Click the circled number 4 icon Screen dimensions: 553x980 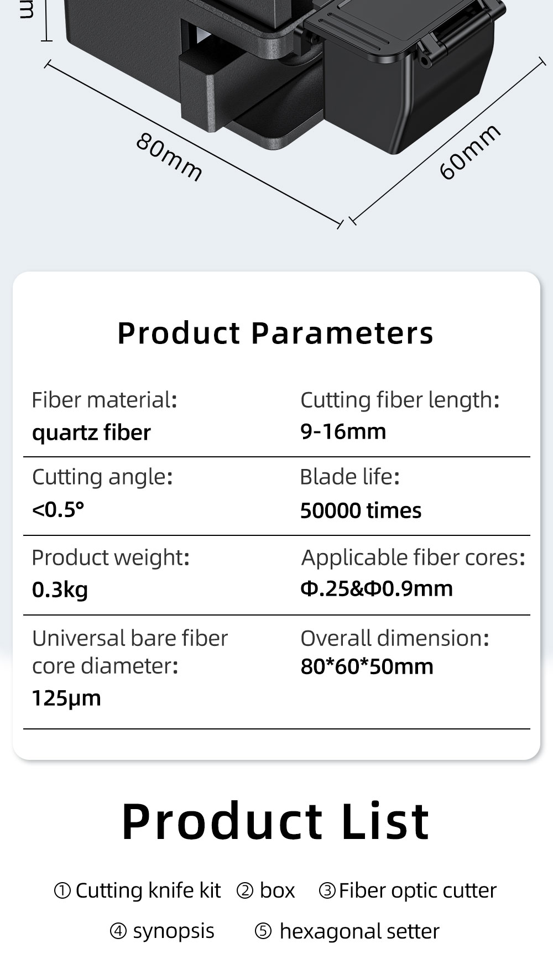coord(118,931)
